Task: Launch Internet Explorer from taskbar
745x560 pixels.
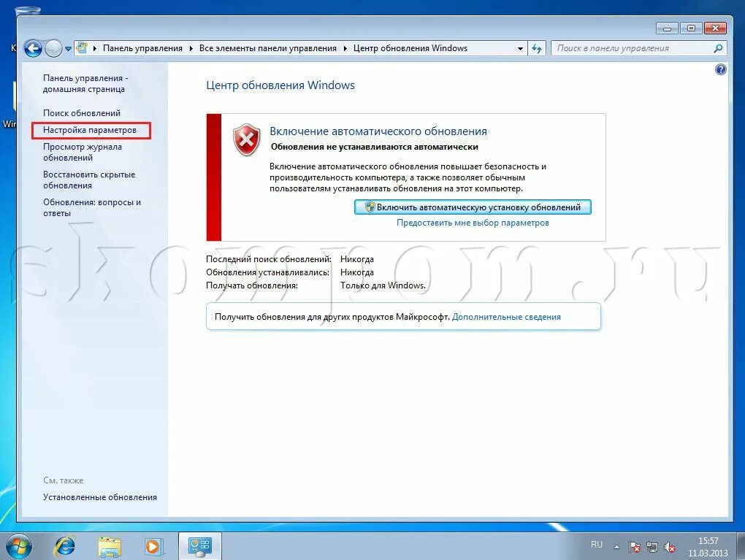Action: click(64, 546)
